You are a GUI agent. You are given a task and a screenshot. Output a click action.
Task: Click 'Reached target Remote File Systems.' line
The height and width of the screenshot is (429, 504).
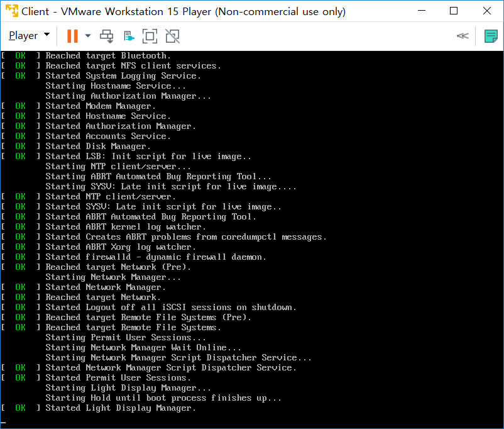pyautogui.click(x=133, y=327)
